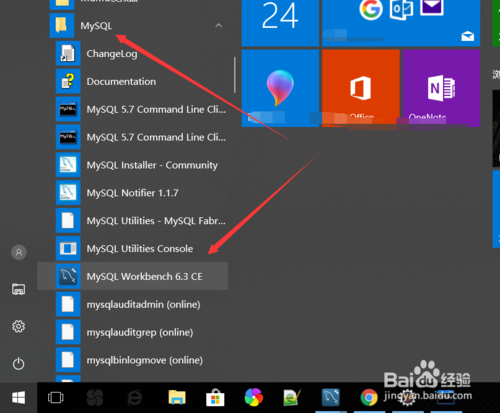The height and width of the screenshot is (413, 500).
Task: Open the Mail tile
Action: (401, 23)
